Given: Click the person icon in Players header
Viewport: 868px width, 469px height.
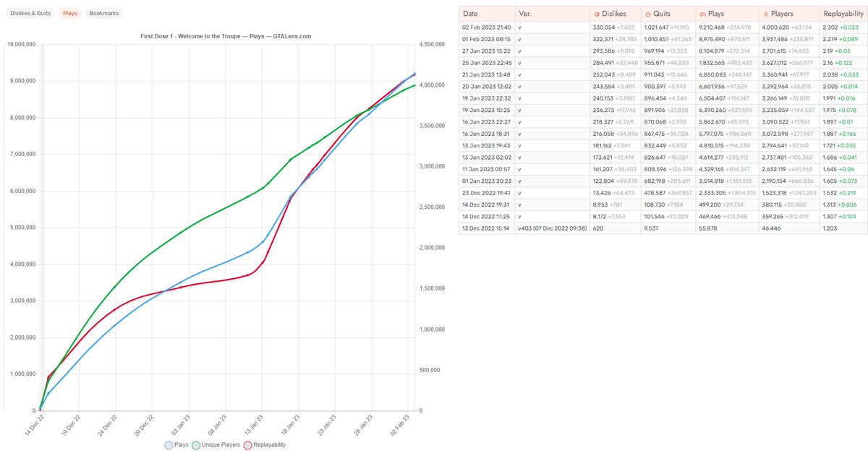Looking at the screenshot, I should click(766, 14).
